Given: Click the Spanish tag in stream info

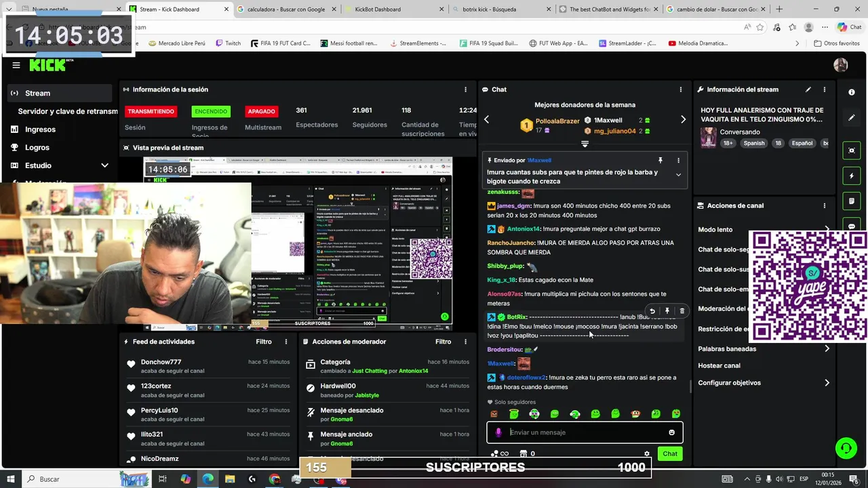Looking at the screenshot, I should [x=753, y=143].
